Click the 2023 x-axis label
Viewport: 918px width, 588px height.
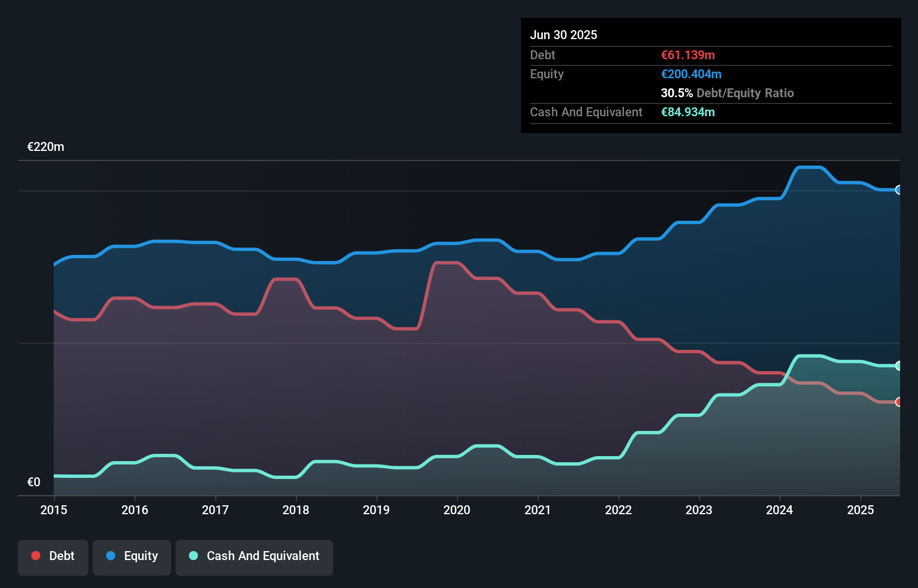point(699,510)
